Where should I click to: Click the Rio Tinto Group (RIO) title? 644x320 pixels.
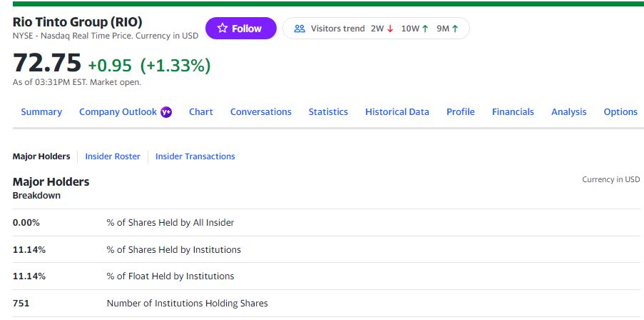tap(78, 21)
